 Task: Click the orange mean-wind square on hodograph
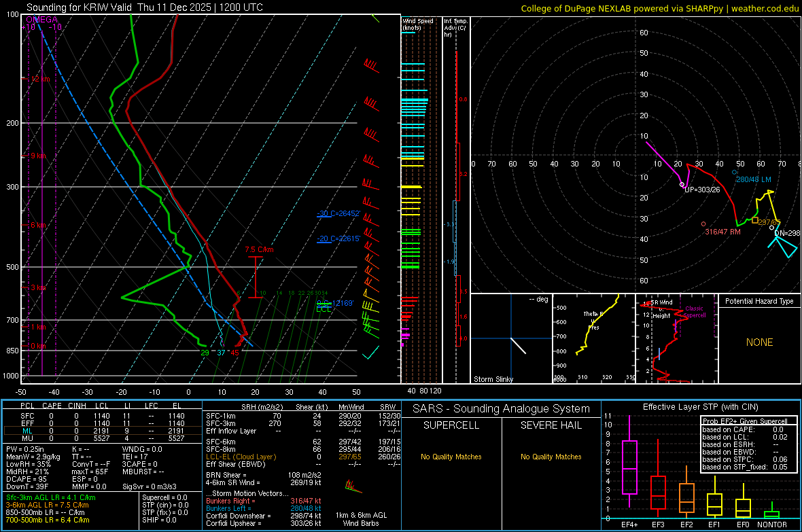point(755,220)
